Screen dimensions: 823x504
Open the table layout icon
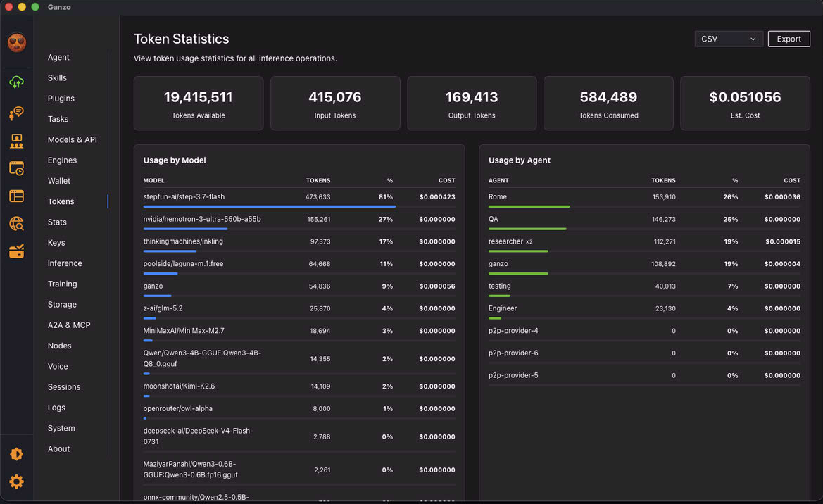tap(17, 196)
